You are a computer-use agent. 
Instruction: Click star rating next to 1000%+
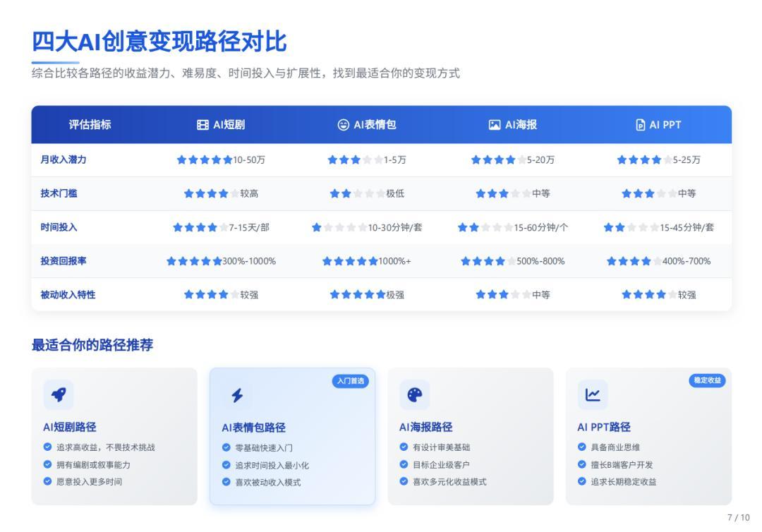(x=350, y=261)
